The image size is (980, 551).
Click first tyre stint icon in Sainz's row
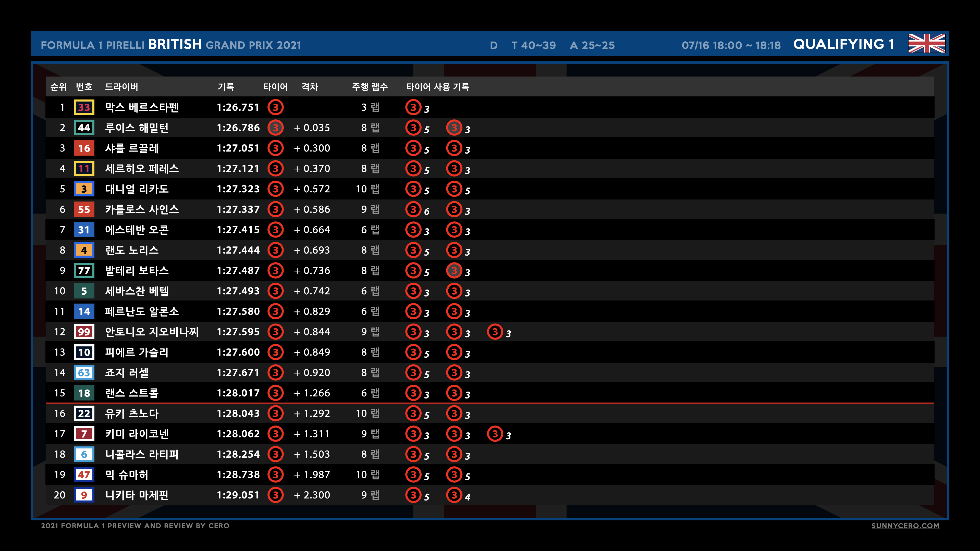tap(413, 209)
